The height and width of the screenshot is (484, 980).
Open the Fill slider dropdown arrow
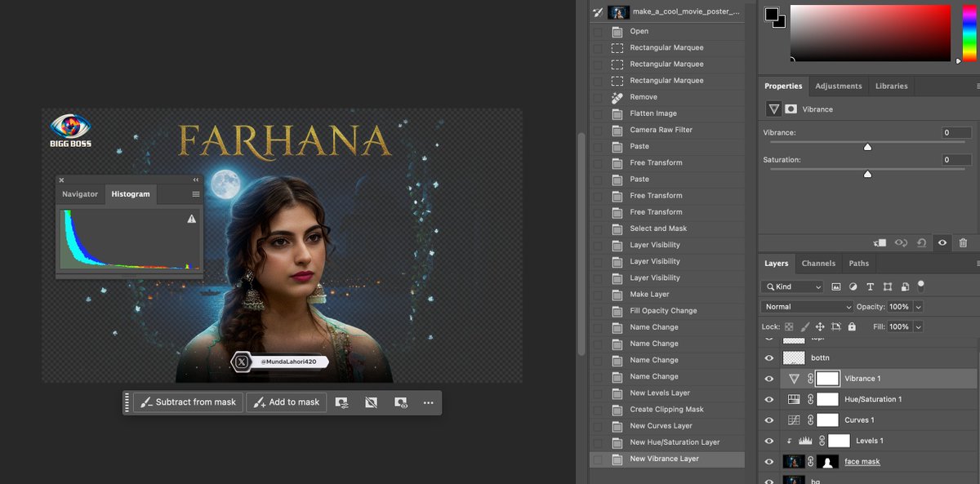(919, 326)
